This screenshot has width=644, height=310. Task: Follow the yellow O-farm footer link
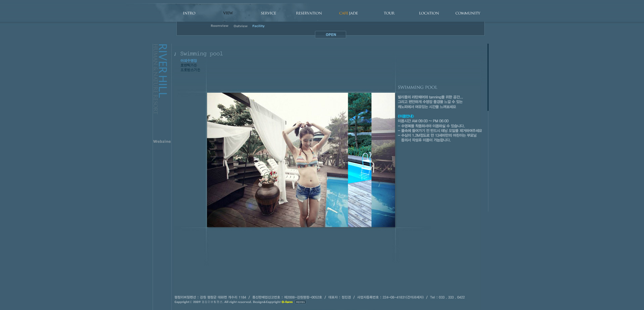[287, 302]
